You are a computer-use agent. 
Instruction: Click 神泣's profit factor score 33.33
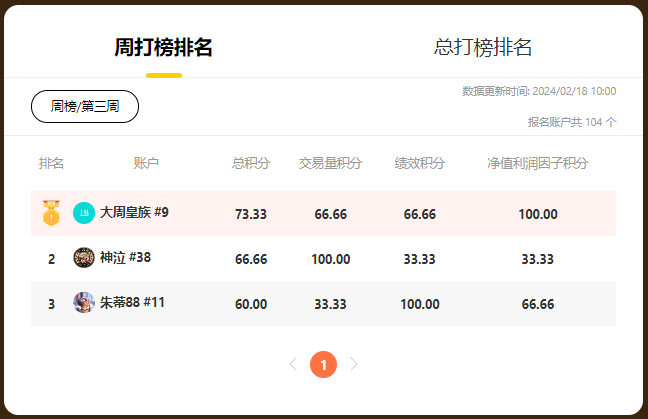tap(538, 259)
